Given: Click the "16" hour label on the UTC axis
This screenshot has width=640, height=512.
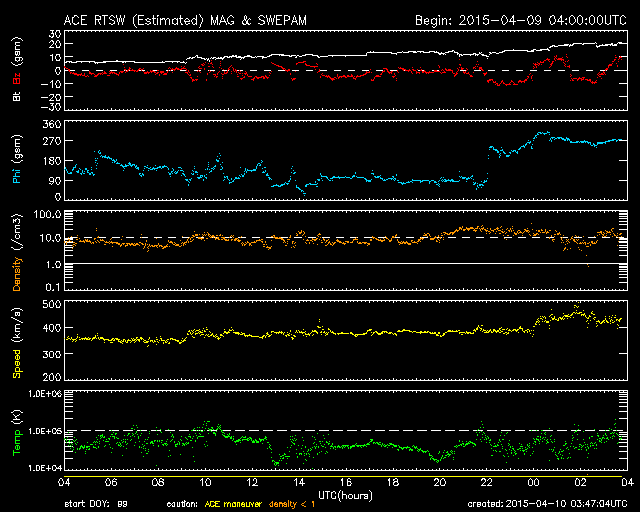Looking at the screenshot, I should [346, 483].
